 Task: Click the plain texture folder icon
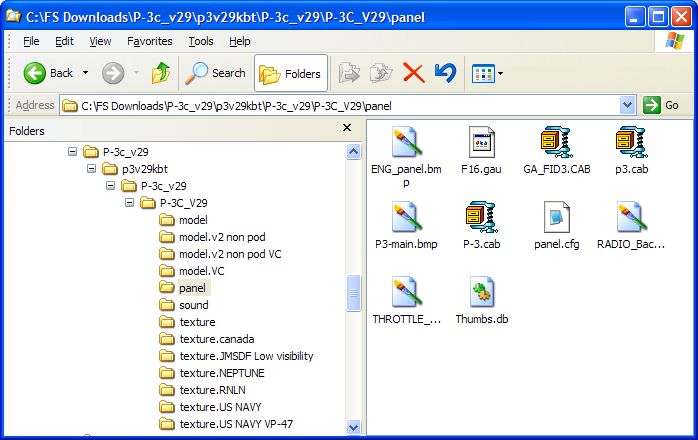(x=167, y=322)
